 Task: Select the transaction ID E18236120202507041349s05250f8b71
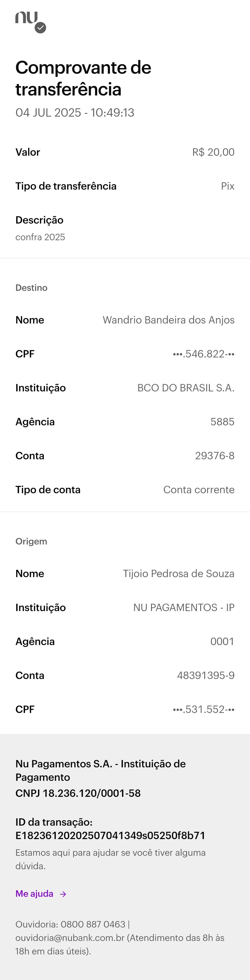110,835
